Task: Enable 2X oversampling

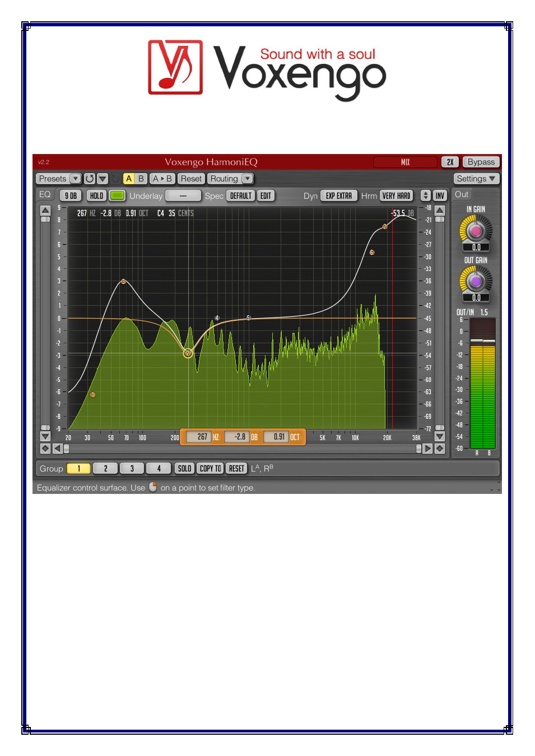Action: point(450,162)
